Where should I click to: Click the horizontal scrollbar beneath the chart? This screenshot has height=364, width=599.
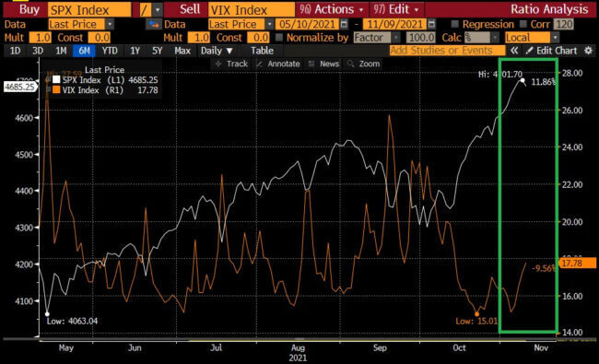click(x=299, y=339)
